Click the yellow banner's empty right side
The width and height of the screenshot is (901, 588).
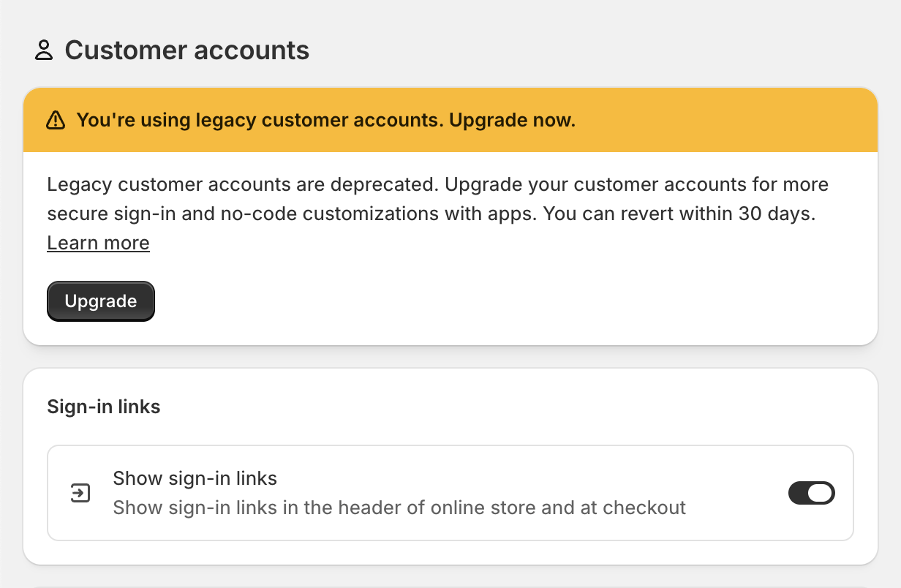point(731,121)
